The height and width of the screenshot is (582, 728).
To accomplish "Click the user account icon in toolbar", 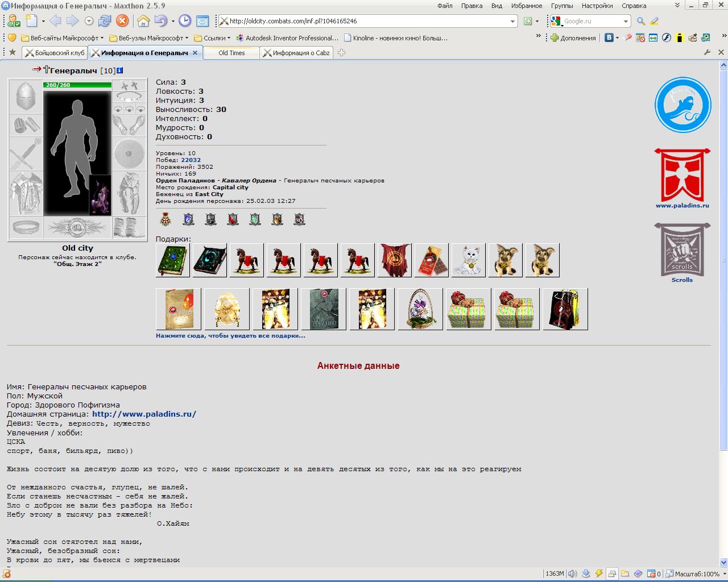I will [14, 21].
